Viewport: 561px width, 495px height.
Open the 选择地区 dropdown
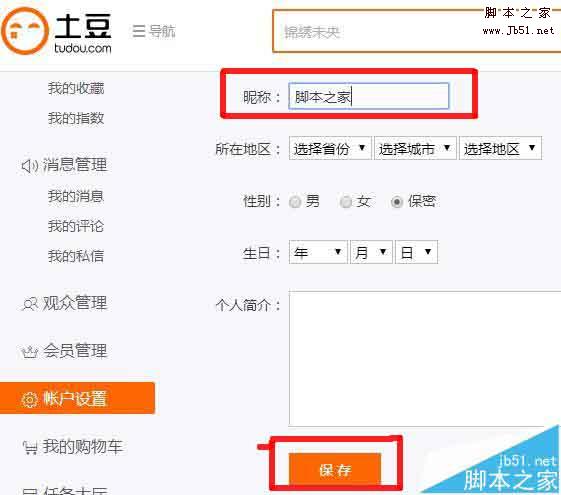[500, 148]
